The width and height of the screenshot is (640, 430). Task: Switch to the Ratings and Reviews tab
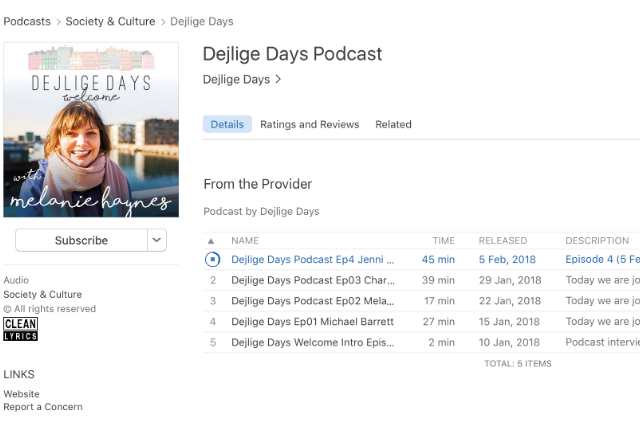[309, 125]
